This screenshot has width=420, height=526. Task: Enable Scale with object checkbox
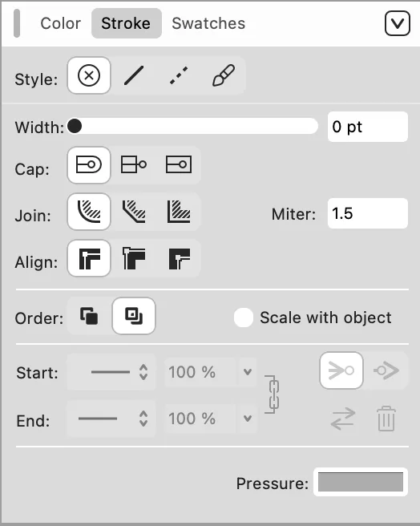click(x=244, y=318)
